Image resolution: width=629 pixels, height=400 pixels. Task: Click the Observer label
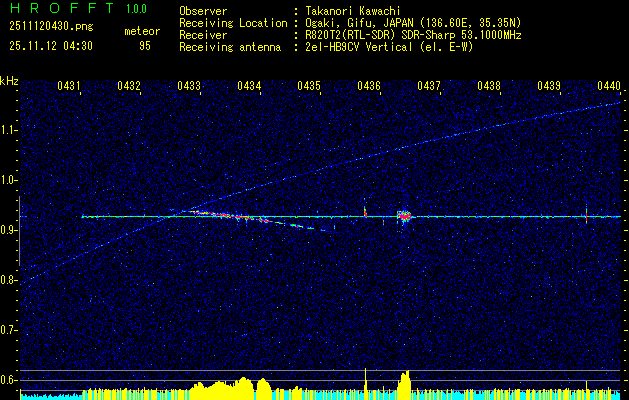(203, 11)
